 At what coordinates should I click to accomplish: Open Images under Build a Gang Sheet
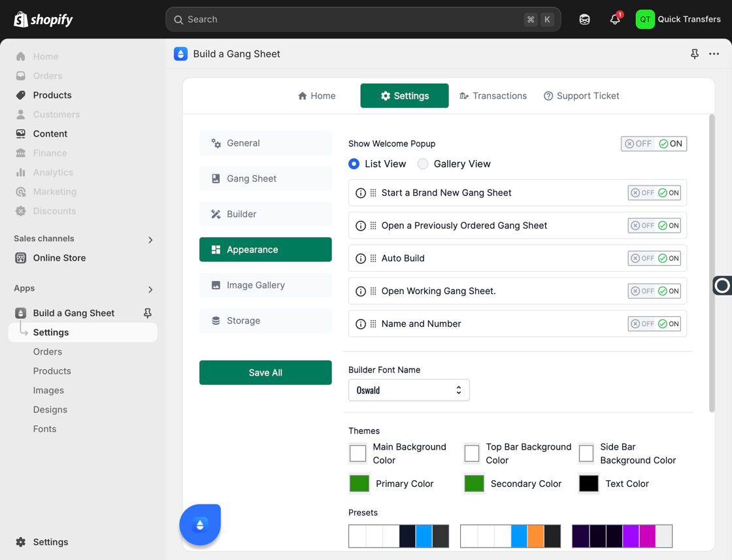coord(48,391)
